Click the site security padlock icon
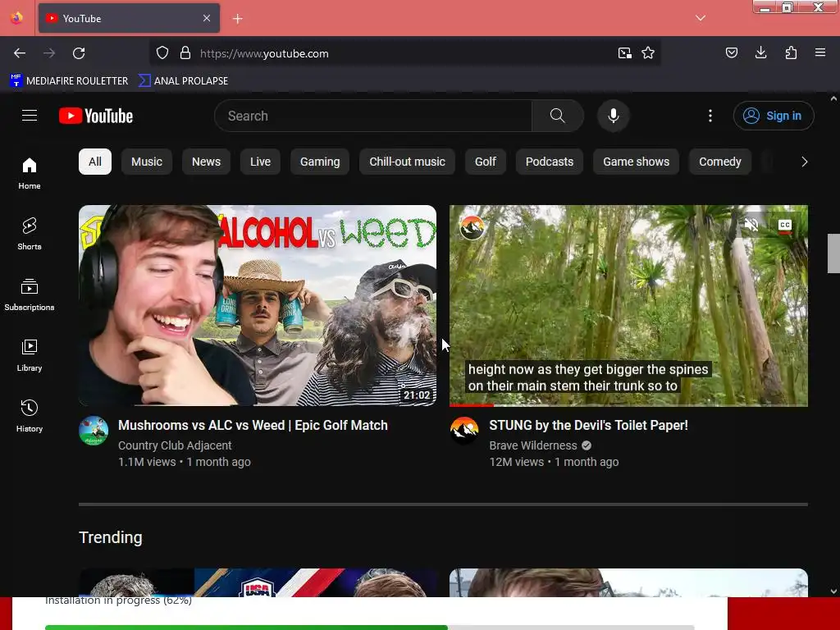This screenshot has width=840, height=630. [185, 53]
